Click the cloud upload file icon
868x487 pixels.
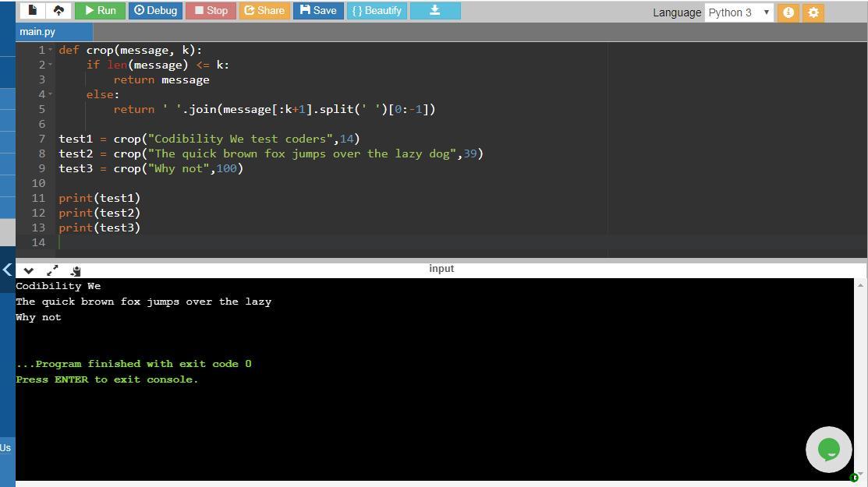[58, 11]
